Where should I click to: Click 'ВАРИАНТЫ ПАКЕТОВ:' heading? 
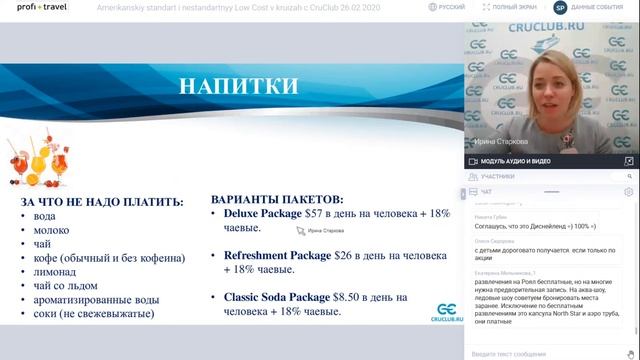click(277, 199)
